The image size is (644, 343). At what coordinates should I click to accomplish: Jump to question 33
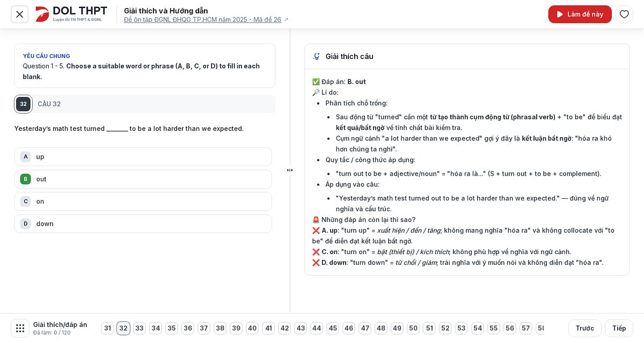pyautogui.click(x=140, y=328)
